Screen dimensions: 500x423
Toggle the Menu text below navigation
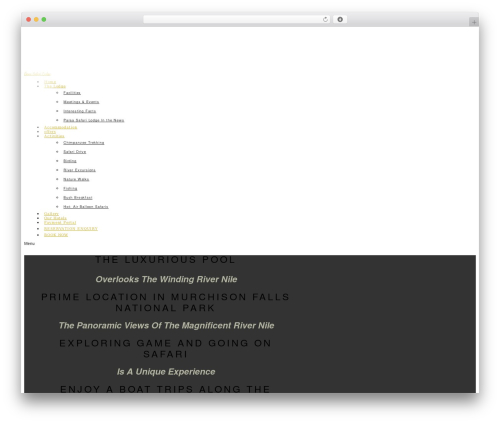[29, 244]
